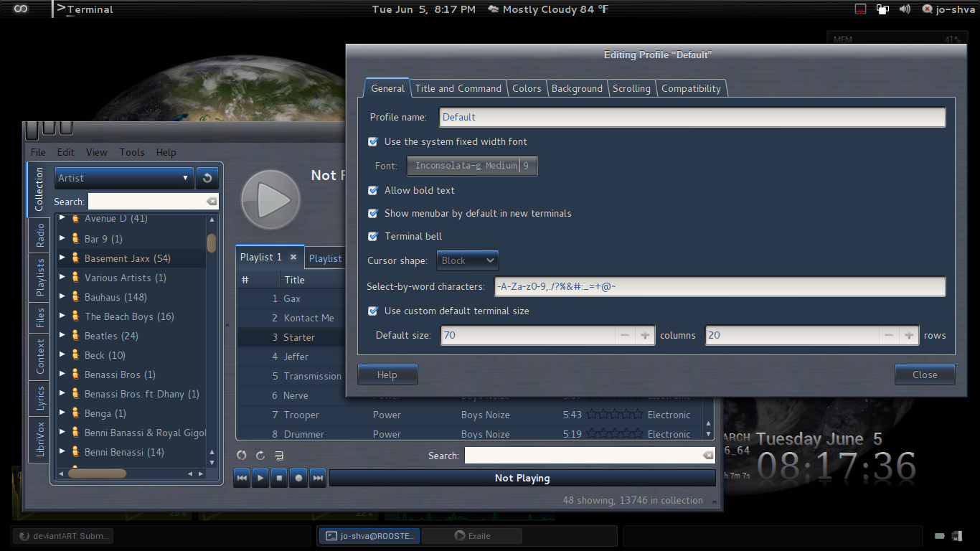The height and width of the screenshot is (551, 980).
Task: Click the Inconsolata-g Medium font button
Action: (472, 166)
